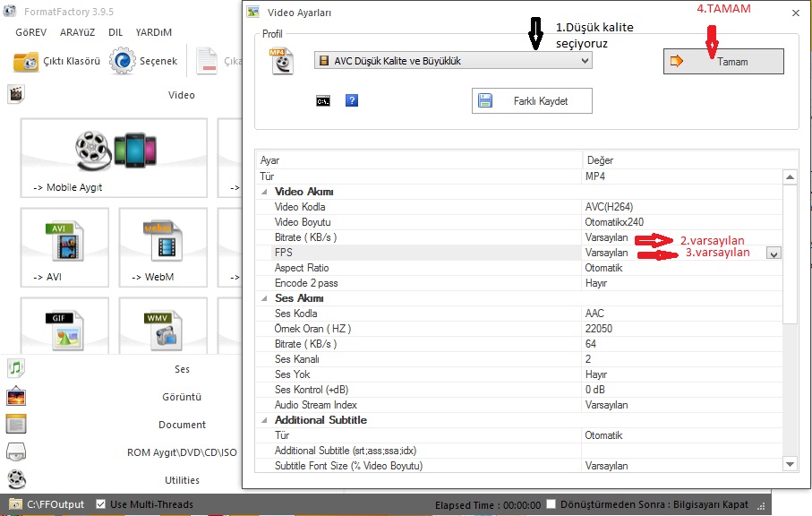
Task: Click the Değer column header
Action: [689, 160]
